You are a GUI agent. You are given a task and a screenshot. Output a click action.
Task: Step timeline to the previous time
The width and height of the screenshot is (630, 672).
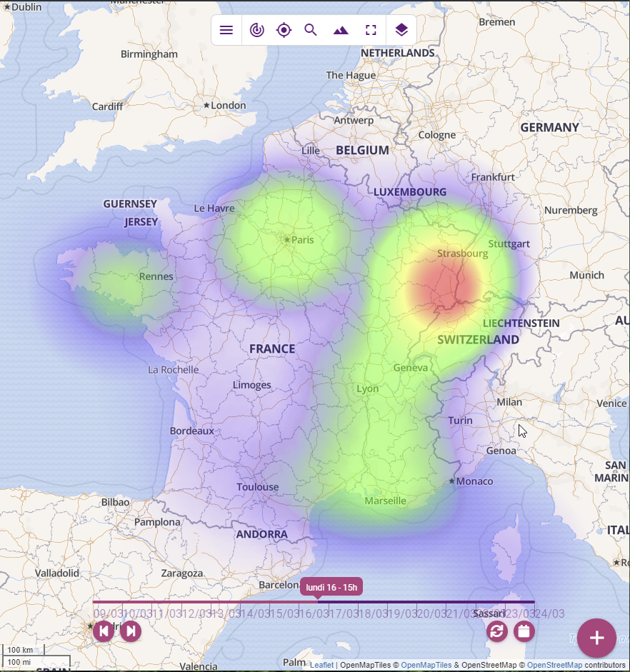tap(104, 631)
